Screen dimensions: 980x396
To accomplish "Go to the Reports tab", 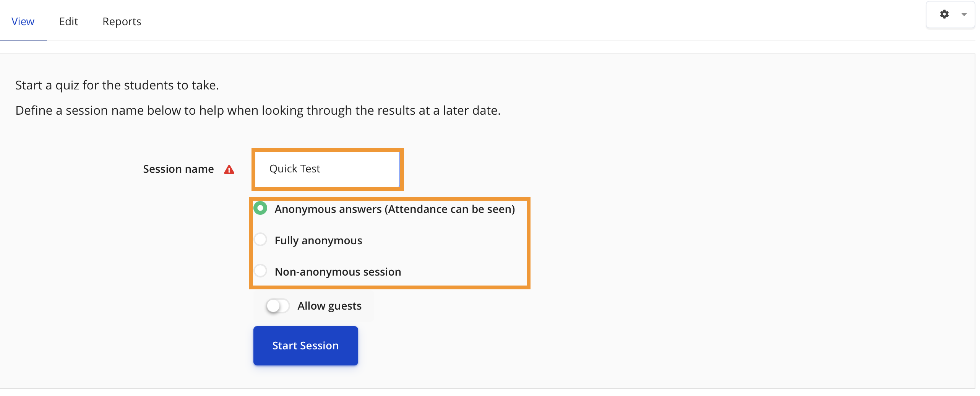I will [122, 21].
